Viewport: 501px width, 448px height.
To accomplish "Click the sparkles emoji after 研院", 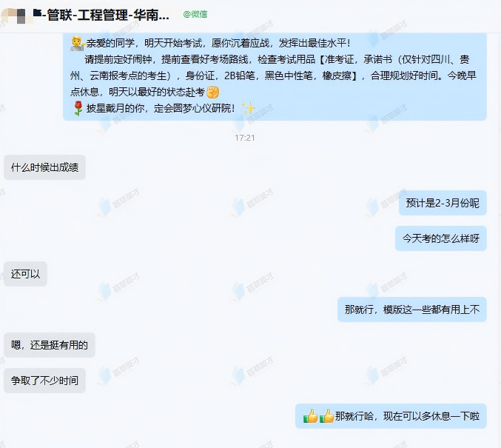I will 248,108.
